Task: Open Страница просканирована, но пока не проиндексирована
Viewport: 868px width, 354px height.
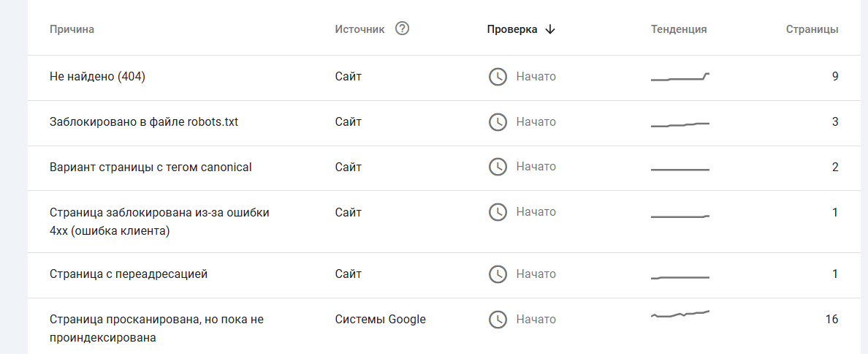Action: [156, 328]
